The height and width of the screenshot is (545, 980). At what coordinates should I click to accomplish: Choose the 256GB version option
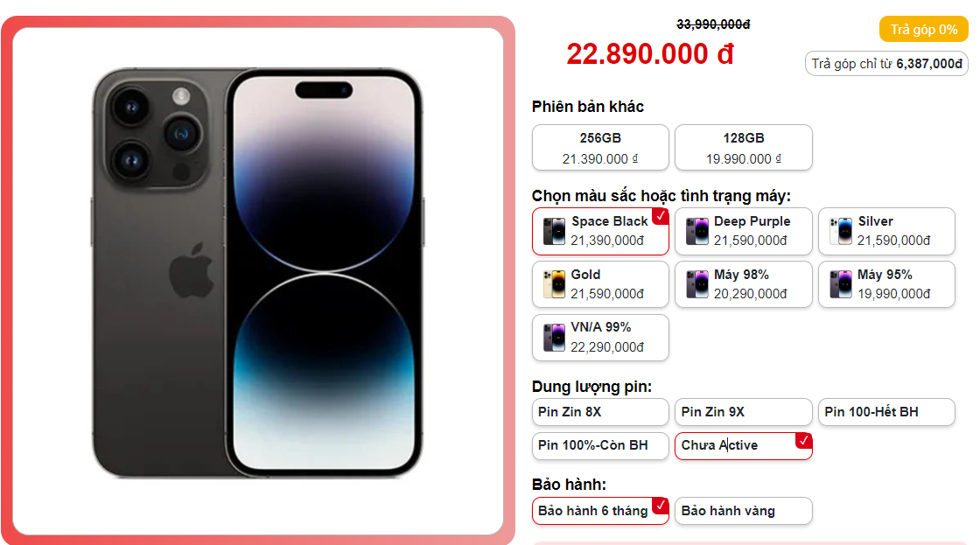click(x=600, y=148)
